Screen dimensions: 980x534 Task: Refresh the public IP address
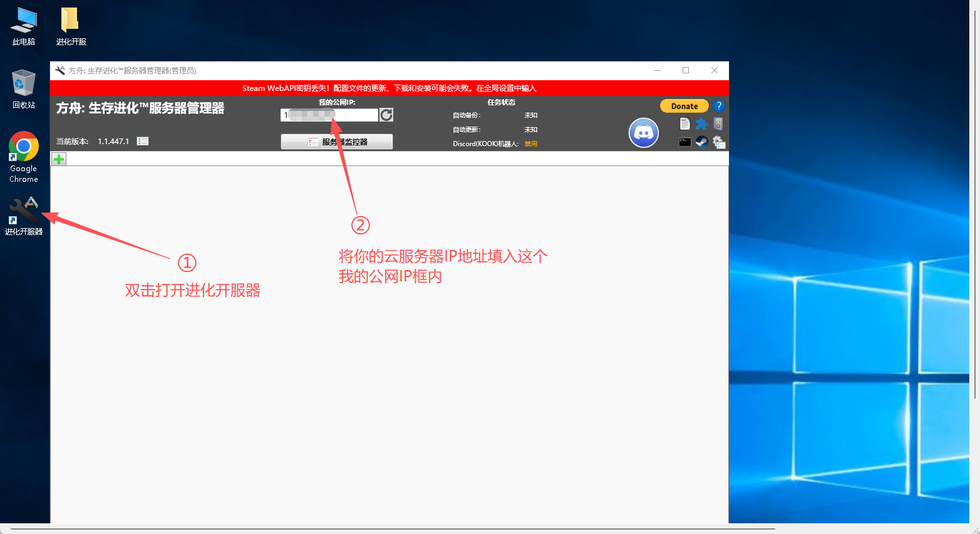click(x=386, y=115)
